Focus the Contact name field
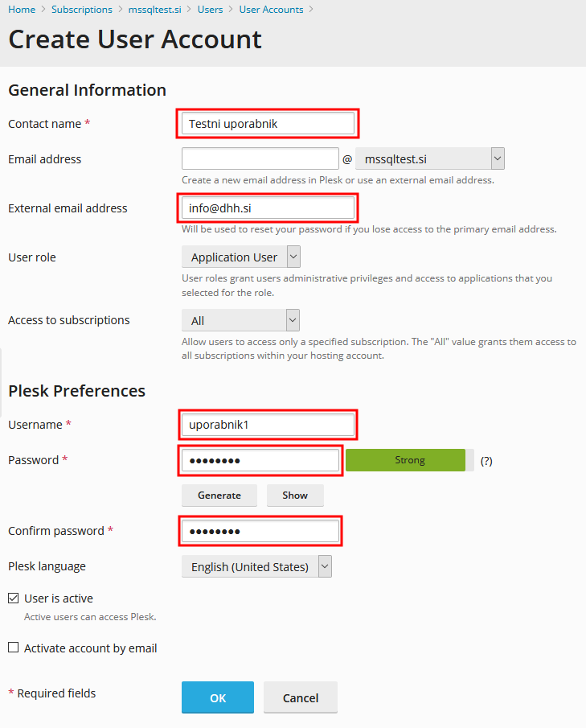This screenshot has width=586, height=728. (267, 124)
